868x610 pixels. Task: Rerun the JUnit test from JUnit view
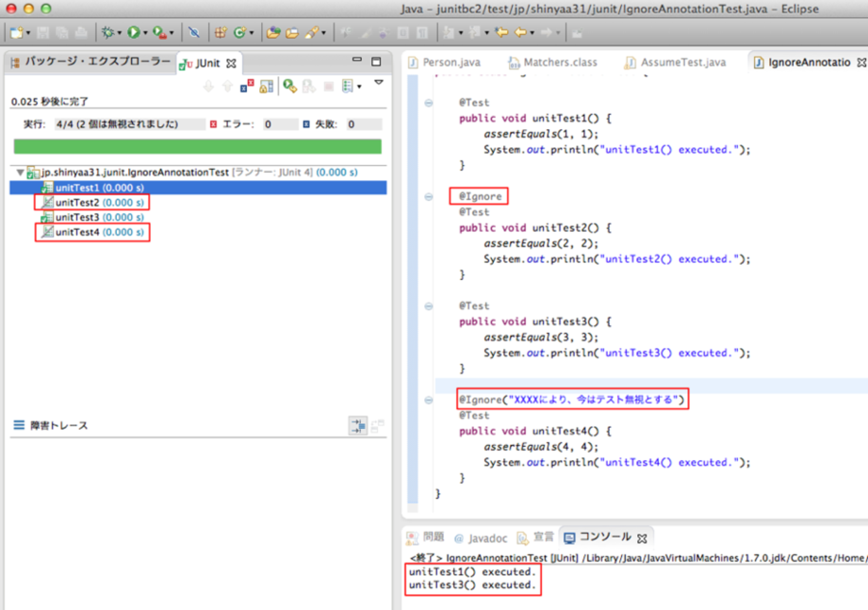289,86
